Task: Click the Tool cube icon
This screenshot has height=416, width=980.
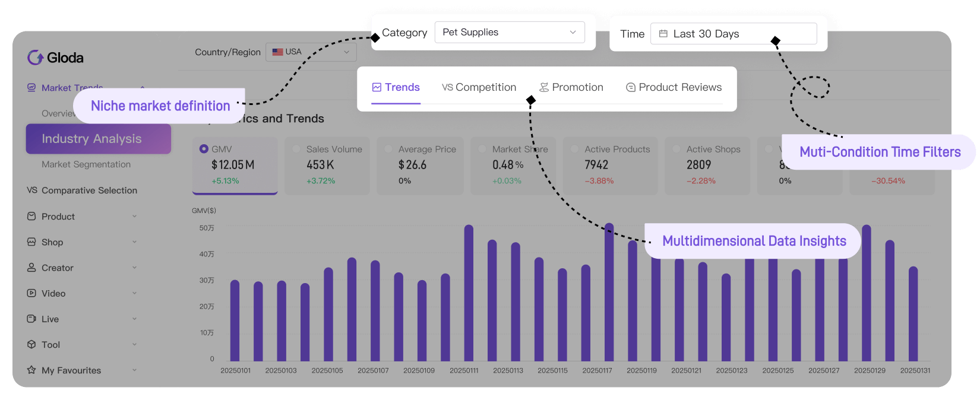Action: pyautogui.click(x=31, y=344)
